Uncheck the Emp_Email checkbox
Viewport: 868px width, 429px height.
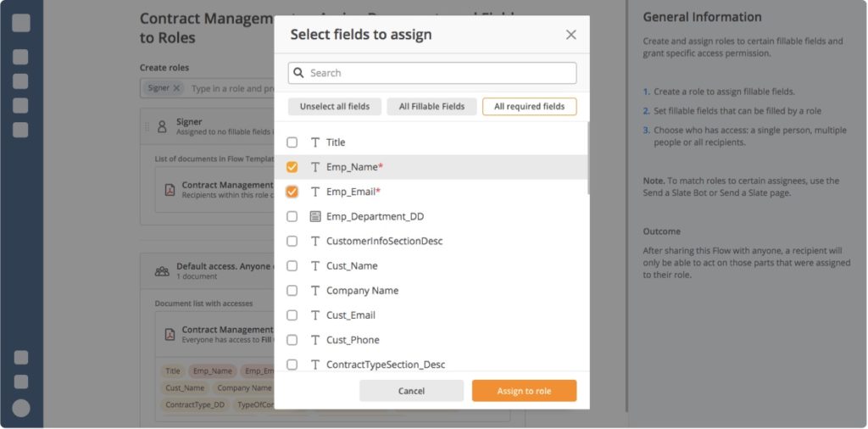coord(292,192)
